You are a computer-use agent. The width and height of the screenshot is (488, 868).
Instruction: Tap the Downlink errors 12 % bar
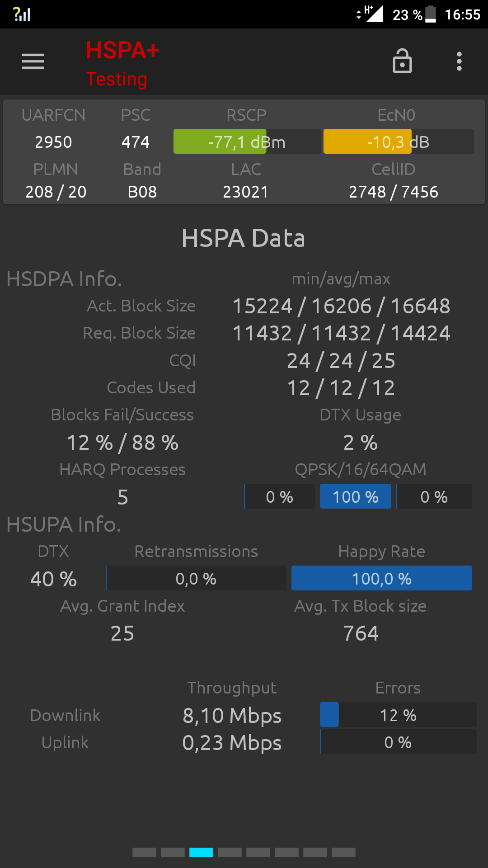(x=399, y=715)
